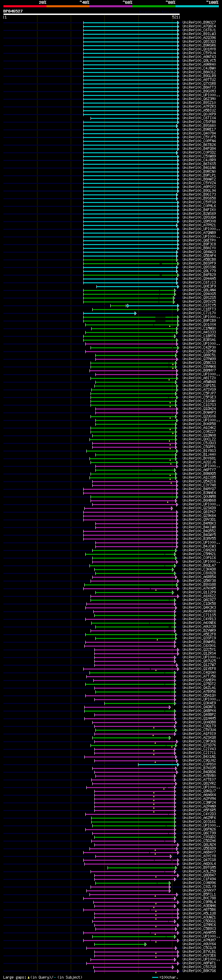Select the UniRef100_B6QLA7 label
The image size is (222, 980).
(x=199, y=565)
